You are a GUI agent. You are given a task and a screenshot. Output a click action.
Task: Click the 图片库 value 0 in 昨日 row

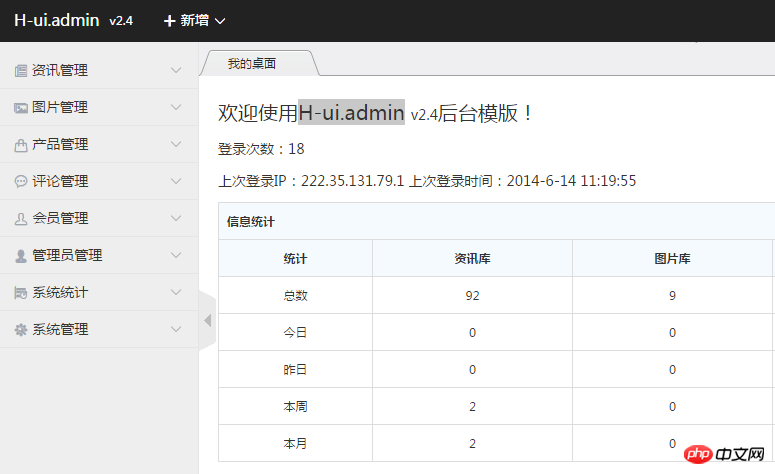click(672, 370)
